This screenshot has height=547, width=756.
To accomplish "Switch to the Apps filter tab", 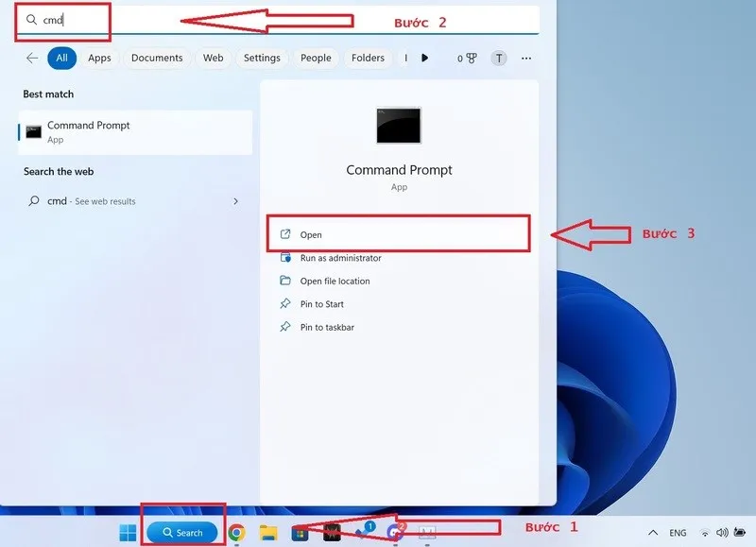I will coord(99,58).
